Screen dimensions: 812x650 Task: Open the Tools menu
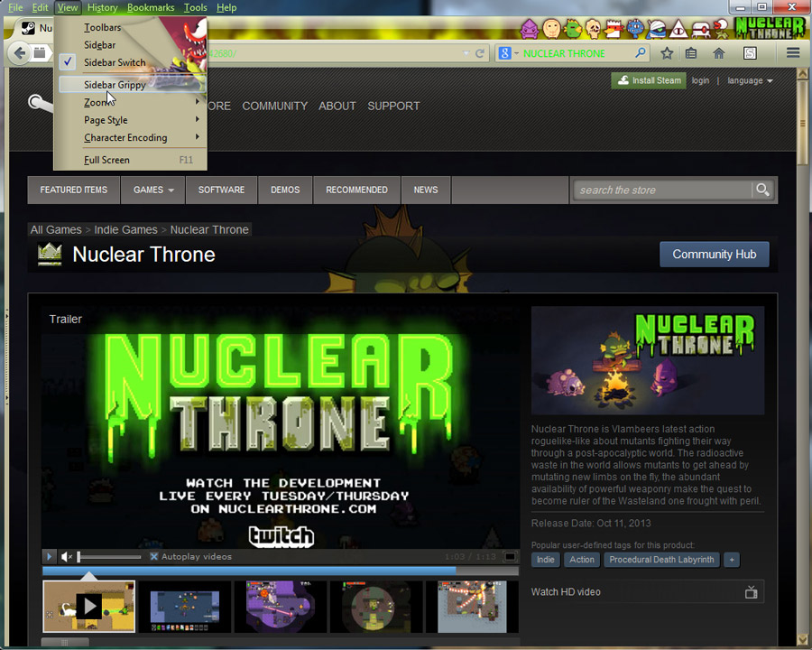pos(195,7)
